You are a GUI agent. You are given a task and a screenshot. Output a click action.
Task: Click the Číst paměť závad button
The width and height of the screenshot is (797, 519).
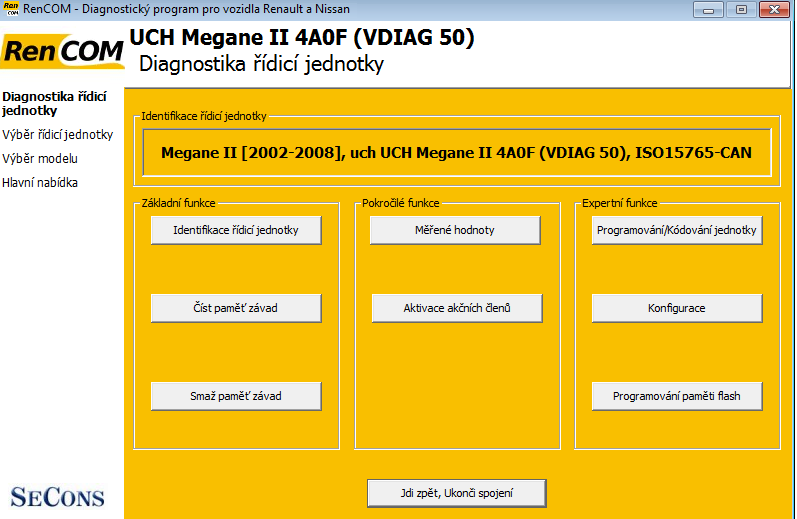(236, 308)
